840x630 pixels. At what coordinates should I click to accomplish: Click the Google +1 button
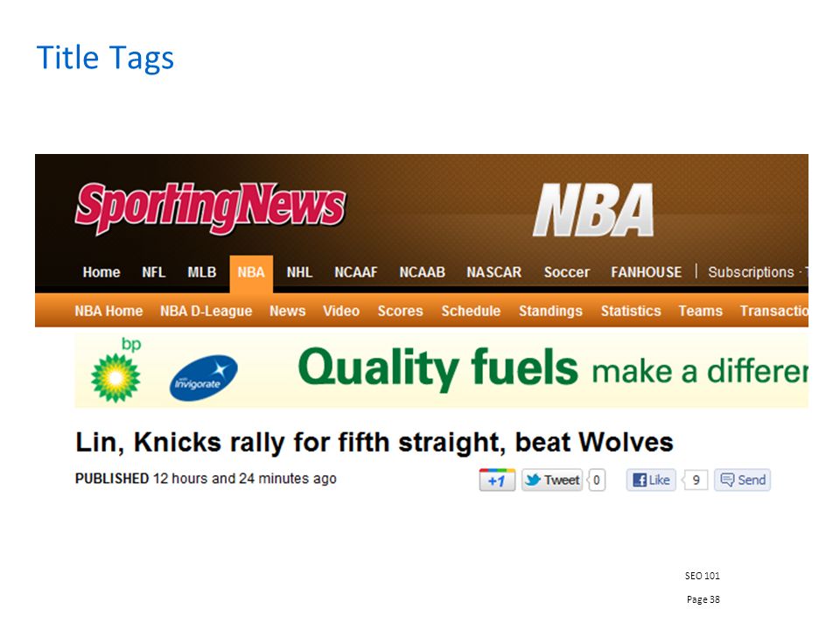click(x=497, y=479)
